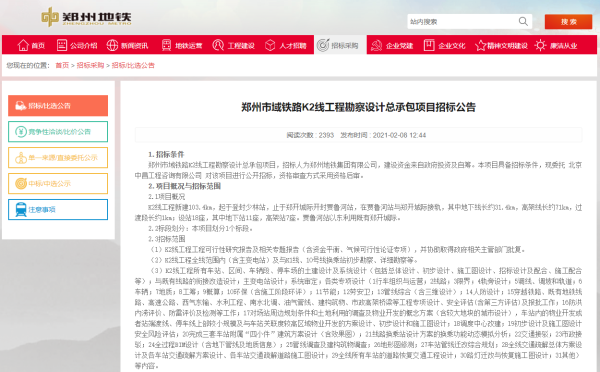Click the 招标/比选公告 breadcrumb link
Image resolution: width=600 pixels, height=372 pixels.
click(133, 65)
